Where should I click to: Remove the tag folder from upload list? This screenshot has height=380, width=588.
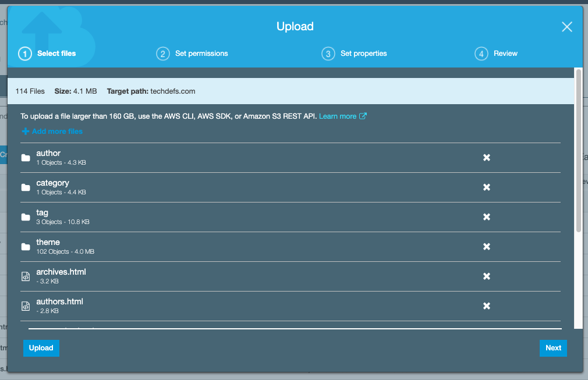(x=486, y=217)
